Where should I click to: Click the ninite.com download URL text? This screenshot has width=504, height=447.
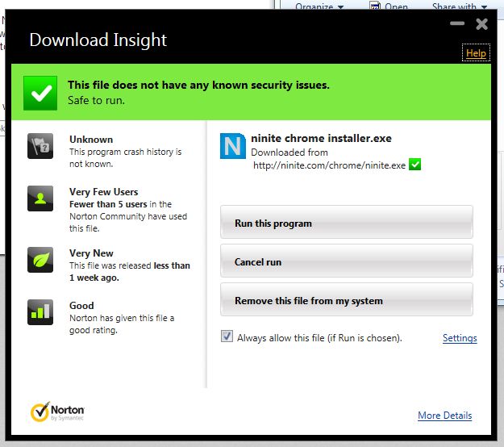pos(329,165)
